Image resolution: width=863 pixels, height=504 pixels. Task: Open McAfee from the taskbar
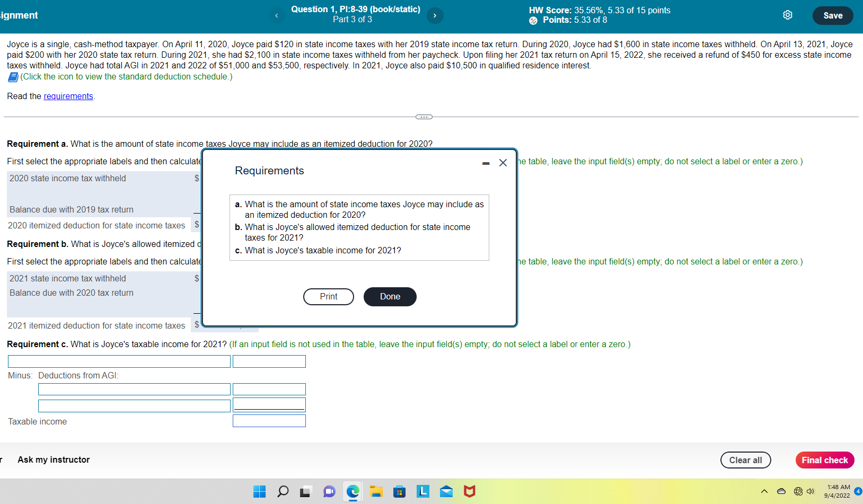(469, 492)
